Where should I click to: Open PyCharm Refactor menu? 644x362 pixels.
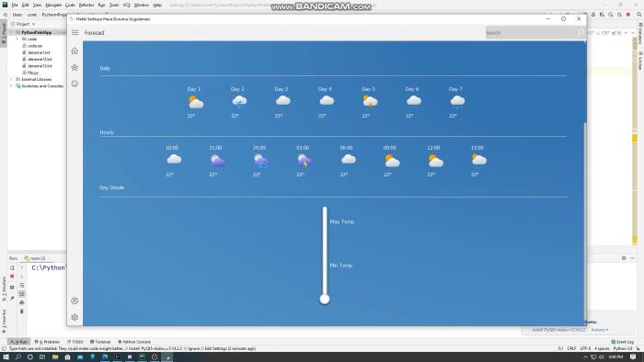coord(86,5)
